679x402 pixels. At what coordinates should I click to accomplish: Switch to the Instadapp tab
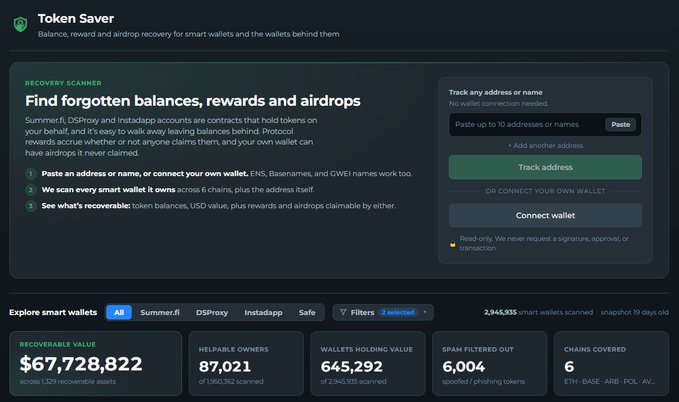pos(263,312)
